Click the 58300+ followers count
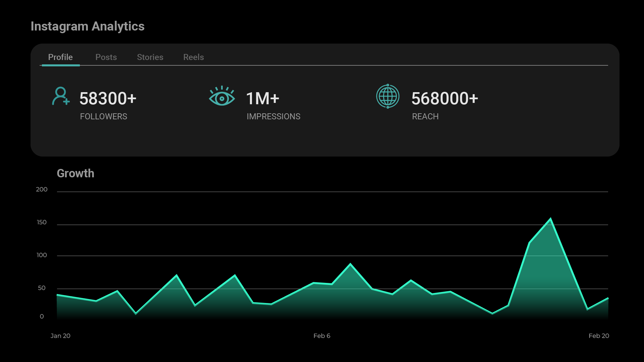 click(108, 99)
